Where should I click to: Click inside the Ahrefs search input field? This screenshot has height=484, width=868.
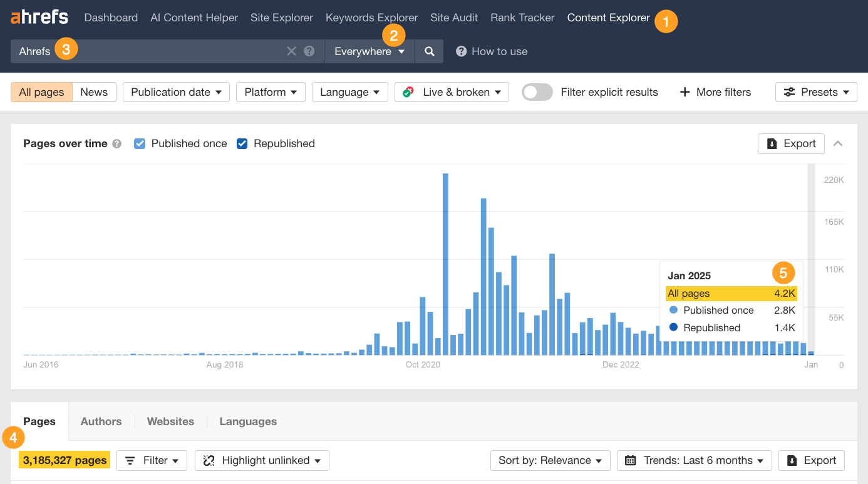click(157, 51)
